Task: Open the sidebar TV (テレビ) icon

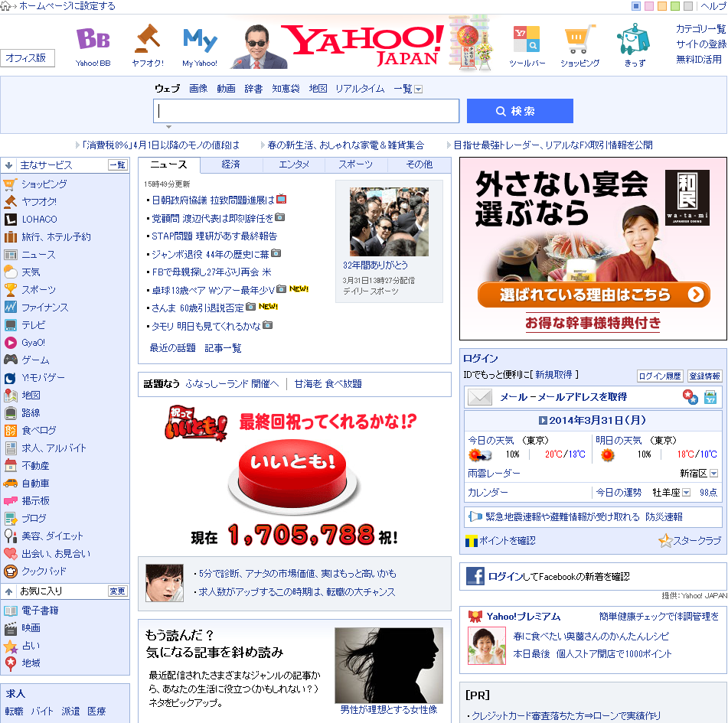Action: 10,325
